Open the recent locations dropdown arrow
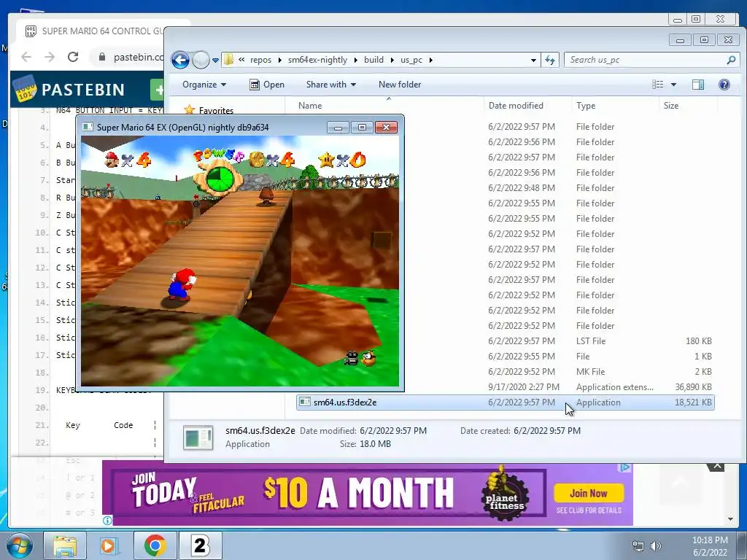The width and height of the screenshot is (747, 560). click(x=215, y=61)
